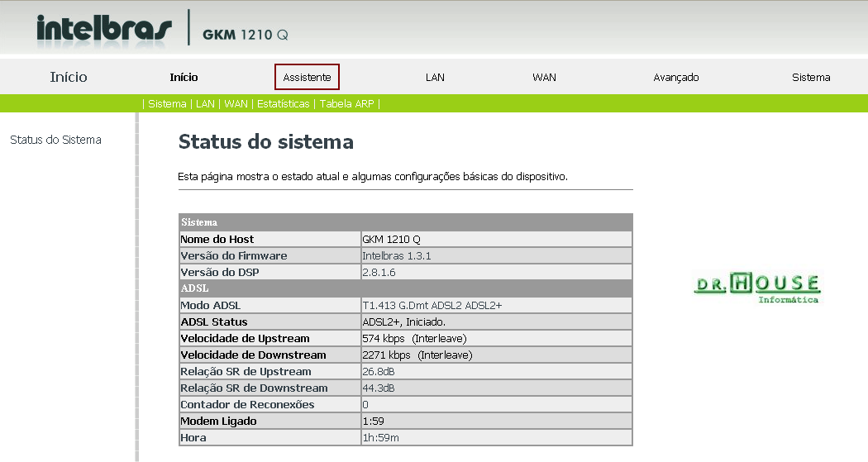The image size is (868, 462).
Task: Select LAN in the green submenu bar
Action: pos(205,103)
